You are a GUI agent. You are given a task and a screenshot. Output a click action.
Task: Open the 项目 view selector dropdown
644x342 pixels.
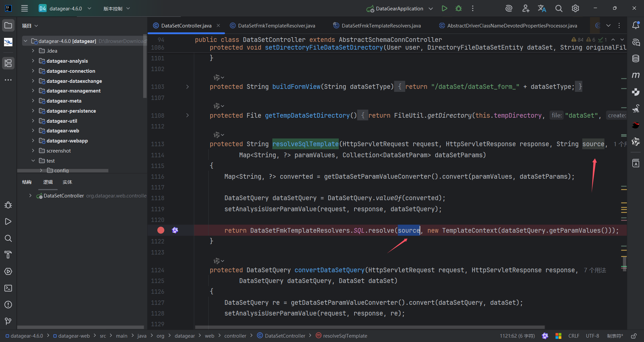(30, 26)
